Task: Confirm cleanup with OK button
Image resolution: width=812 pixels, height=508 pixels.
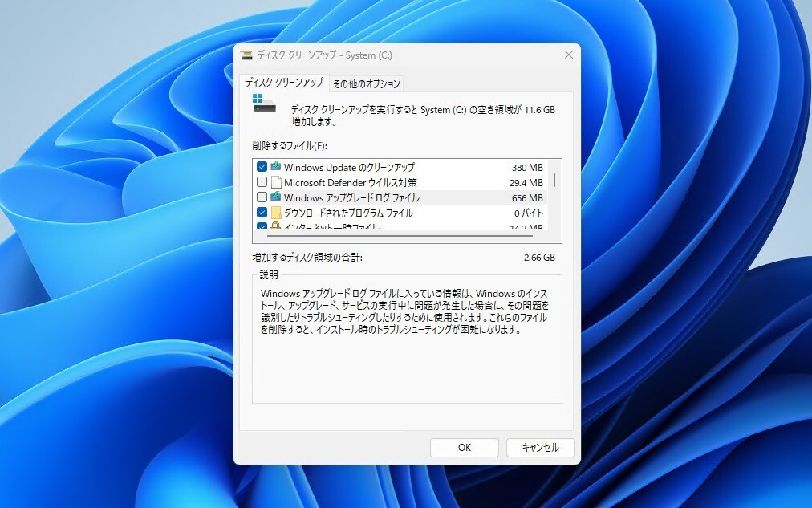Action: (x=464, y=448)
